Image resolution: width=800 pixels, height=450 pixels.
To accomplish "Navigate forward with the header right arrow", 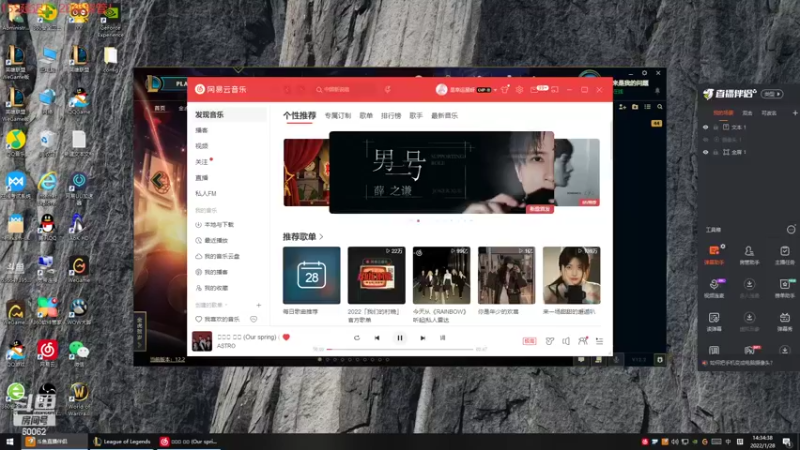I will 302,89.
